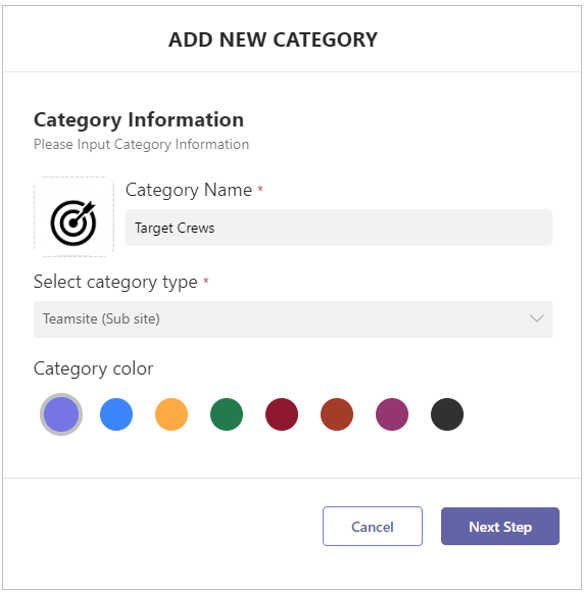Click the Category Information heading
This screenshot has width=587, height=593.
[139, 120]
